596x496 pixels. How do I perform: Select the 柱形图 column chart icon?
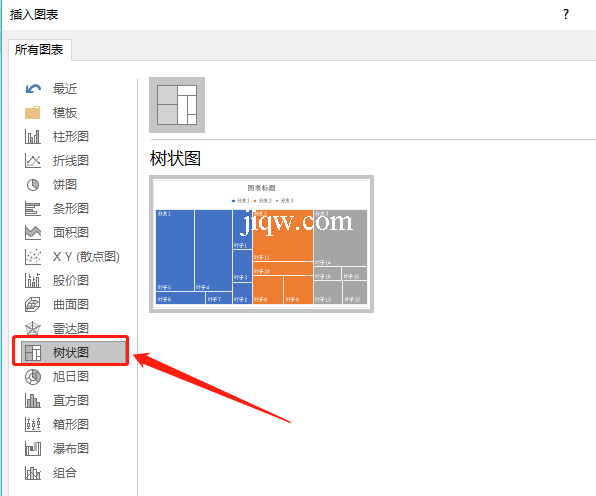tap(33, 136)
